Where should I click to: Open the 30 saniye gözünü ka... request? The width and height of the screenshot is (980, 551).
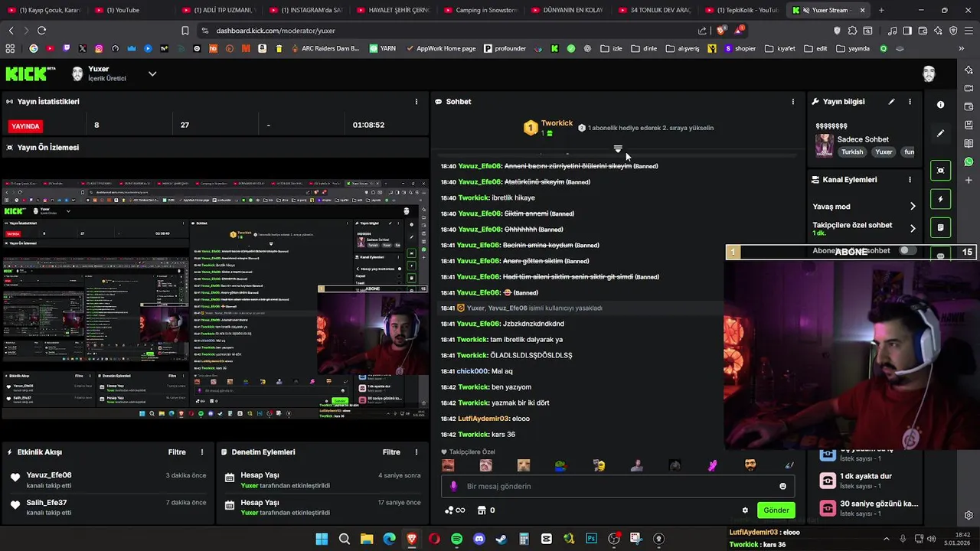(867, 507)
